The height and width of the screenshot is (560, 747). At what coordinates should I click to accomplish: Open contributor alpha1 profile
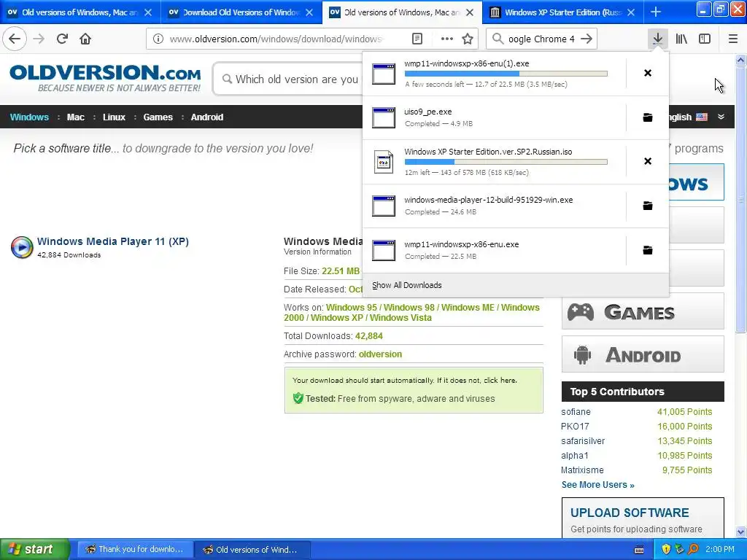575,456
